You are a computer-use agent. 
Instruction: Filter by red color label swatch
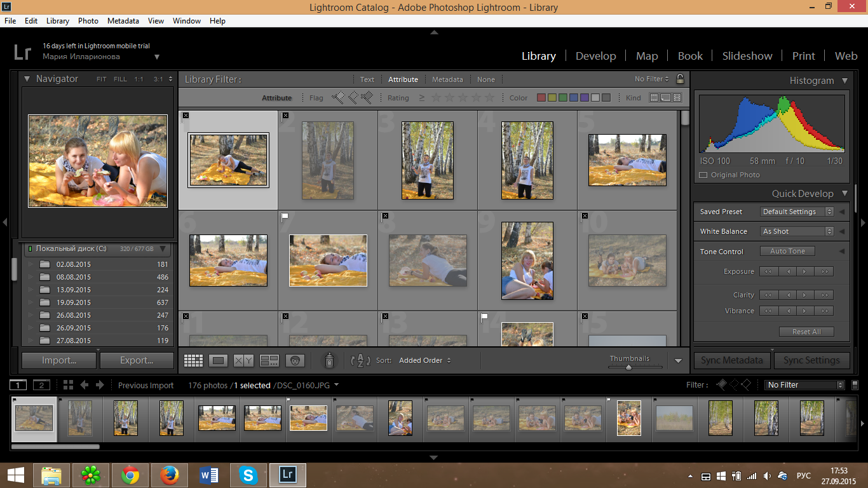coord(541,98)
